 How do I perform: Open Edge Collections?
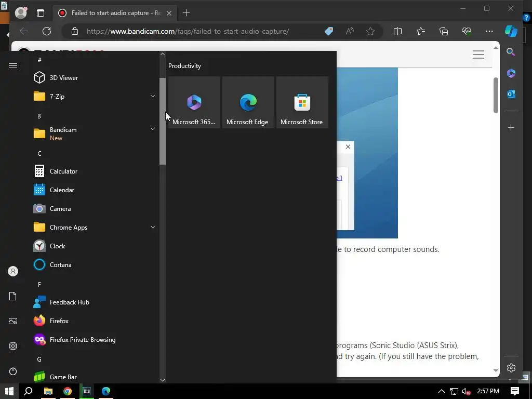click(444, 31)
